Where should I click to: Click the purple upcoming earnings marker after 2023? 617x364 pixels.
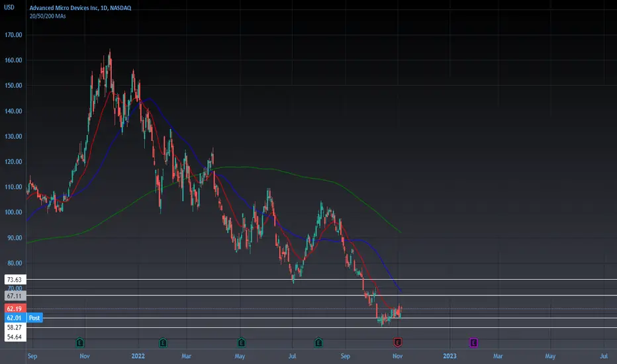pos(473,343)
